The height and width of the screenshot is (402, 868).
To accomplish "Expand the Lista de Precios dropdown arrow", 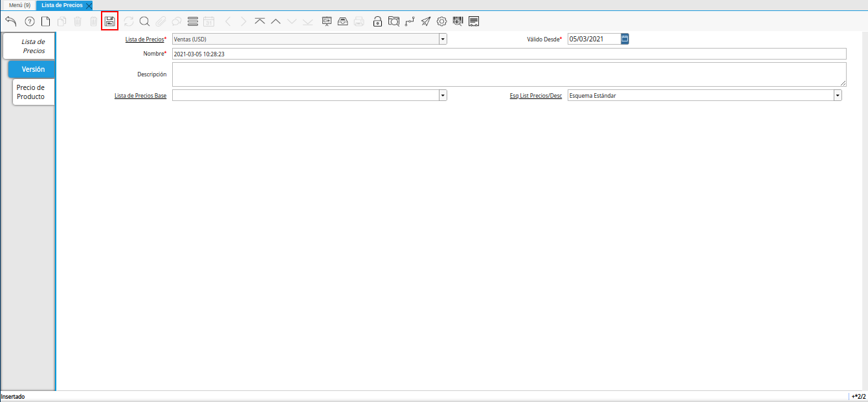I will (x=443, y=39).
